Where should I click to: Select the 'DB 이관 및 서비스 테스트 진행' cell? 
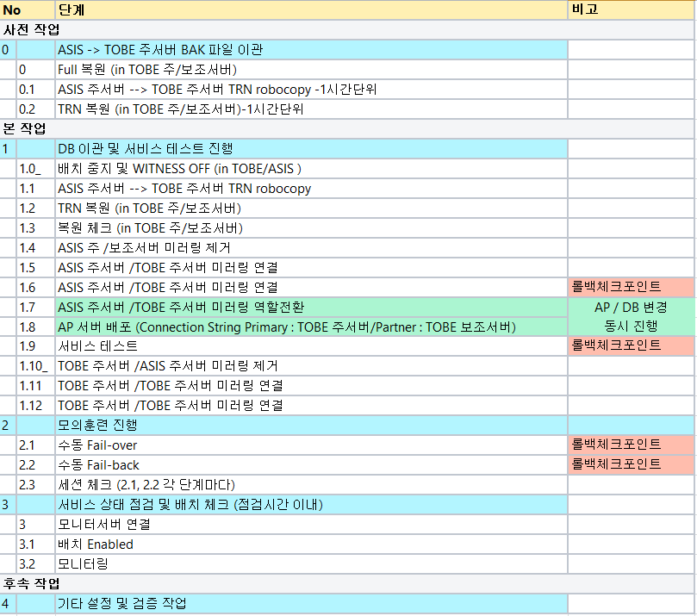click(311, 149)
